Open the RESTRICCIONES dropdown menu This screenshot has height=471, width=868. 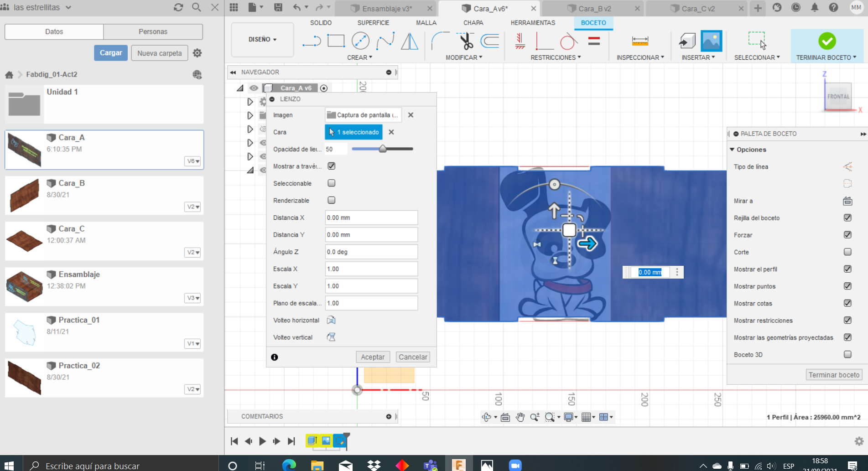click(x=556, y=57)
